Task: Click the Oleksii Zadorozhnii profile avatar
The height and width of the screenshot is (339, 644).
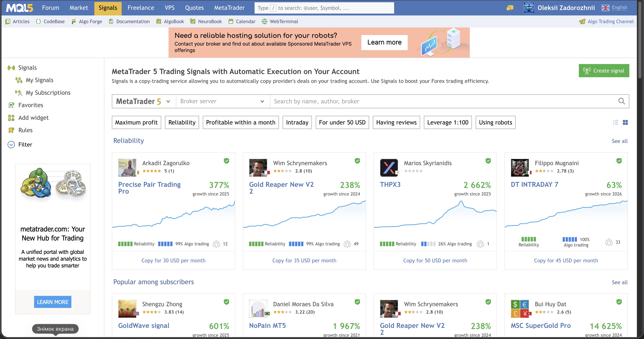Action: point(529,8)
